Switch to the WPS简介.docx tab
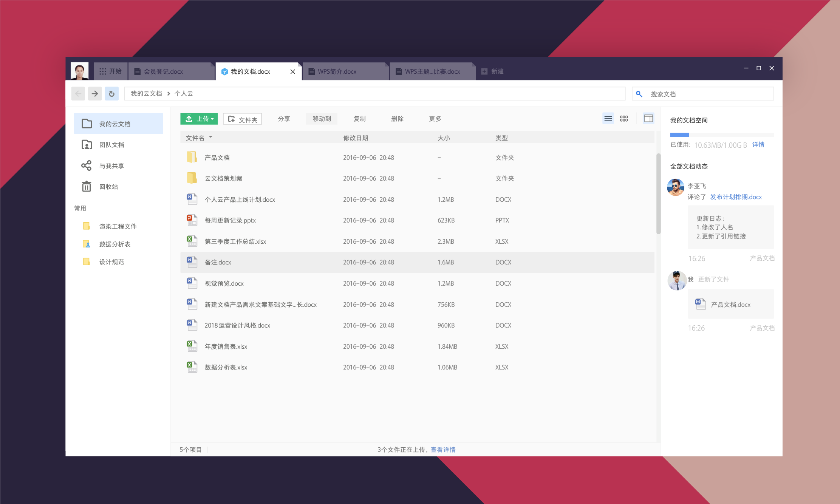 pos(337,71)
